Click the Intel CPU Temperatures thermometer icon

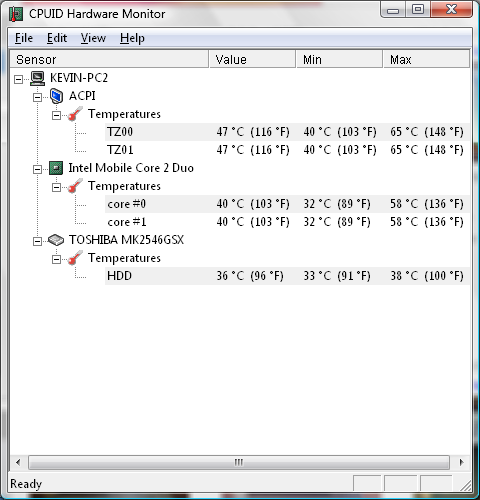click(75, 186)
